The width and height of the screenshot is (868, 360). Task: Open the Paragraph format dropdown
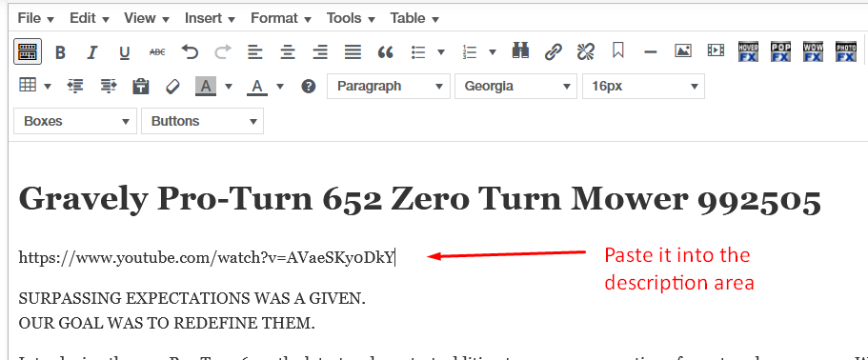389,87
